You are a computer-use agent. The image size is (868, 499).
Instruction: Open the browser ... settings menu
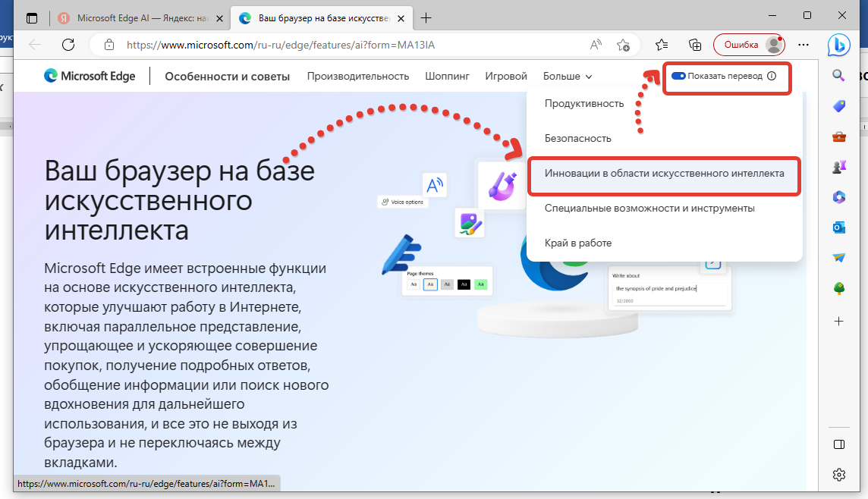(804, 45)
